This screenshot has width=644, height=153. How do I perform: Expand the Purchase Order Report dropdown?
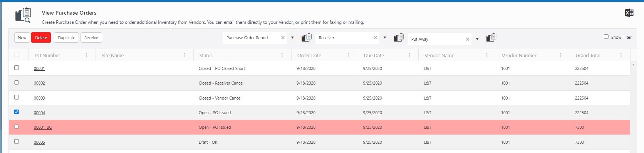pos(292,38)
